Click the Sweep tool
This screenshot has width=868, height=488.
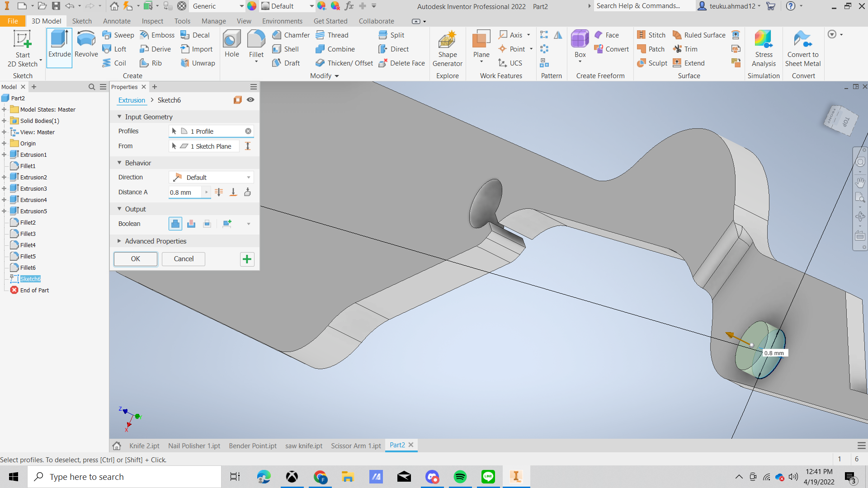click(118, 35)
